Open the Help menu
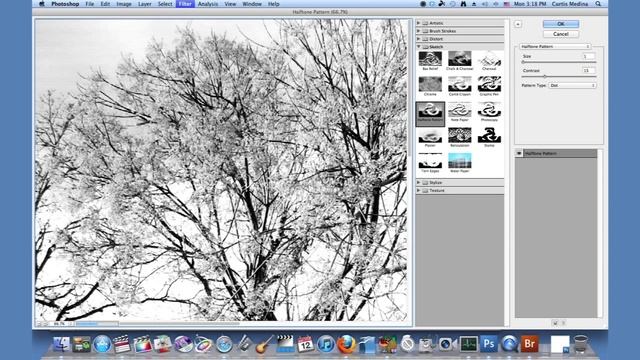The width and height of the screenshot is (640, 360). pos(273,4)
